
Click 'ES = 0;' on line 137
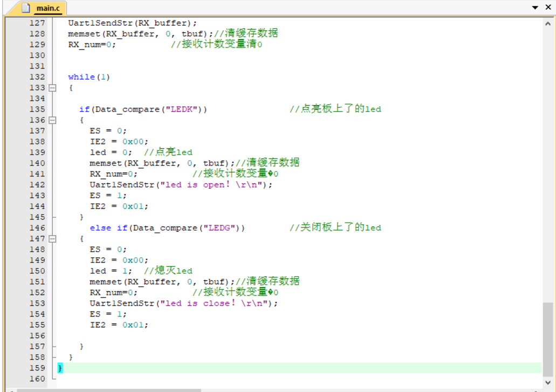pyautogui.click(x=108, y=131)
